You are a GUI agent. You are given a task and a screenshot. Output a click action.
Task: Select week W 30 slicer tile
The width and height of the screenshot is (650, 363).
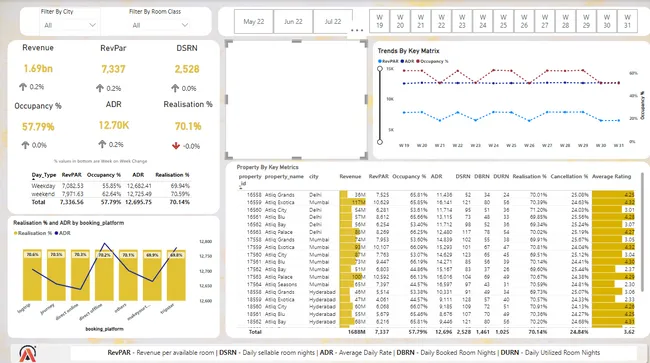[607, 21]
